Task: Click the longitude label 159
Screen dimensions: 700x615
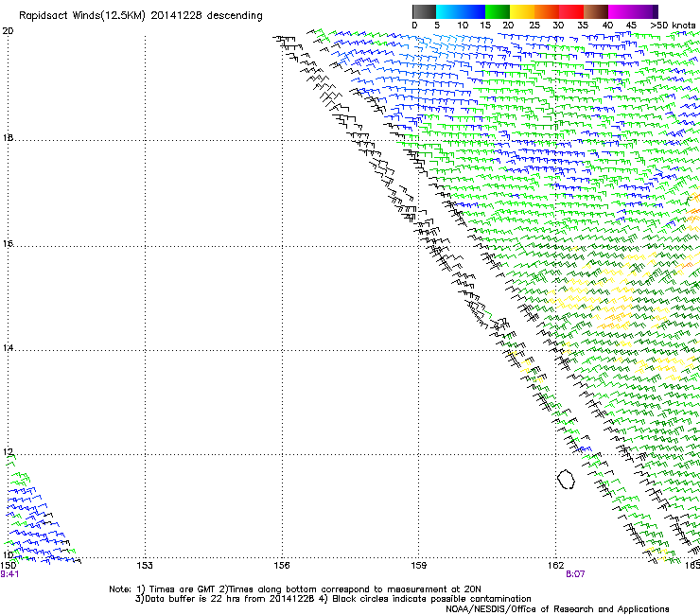Action: pos(418,566)
